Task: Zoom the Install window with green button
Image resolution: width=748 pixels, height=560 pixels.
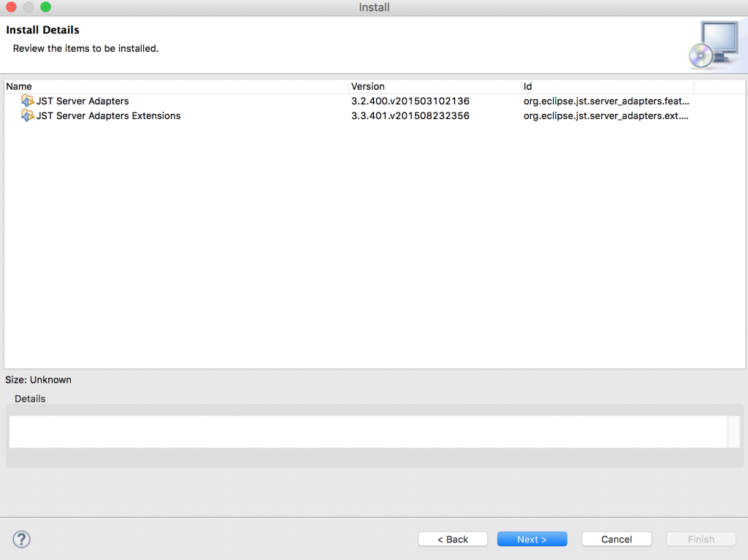Action: click(46, 7)
